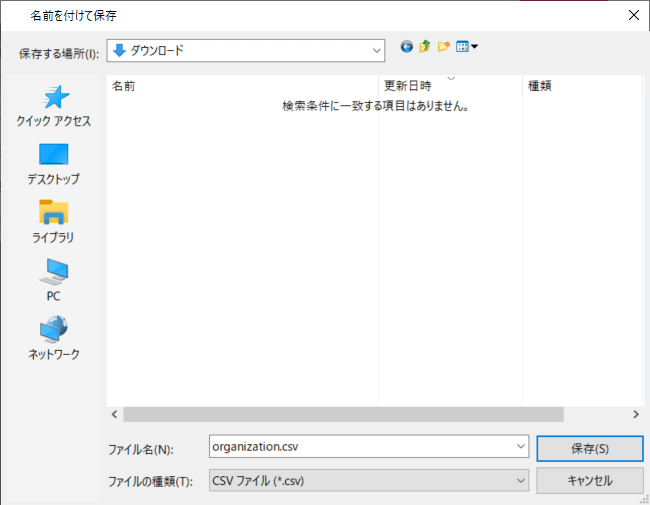Click the horizontal scrollbar thumb
Image resolution: width=650 pixels, height=505 pixels.
tap(343, 414)
